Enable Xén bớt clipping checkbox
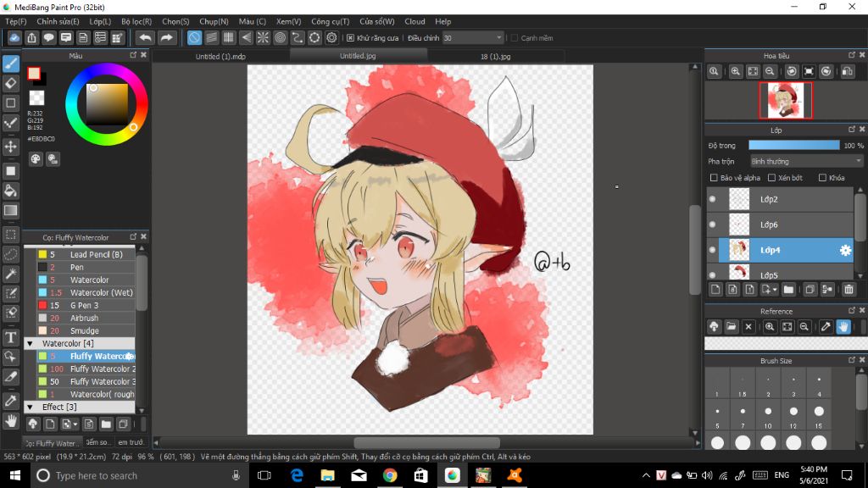 click(771, 178)
